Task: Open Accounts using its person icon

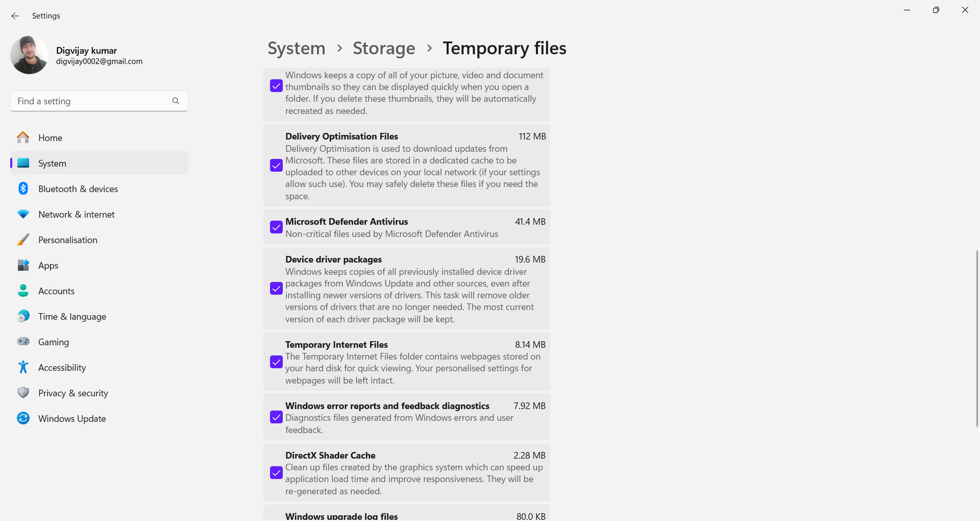Action: [23, 291]
